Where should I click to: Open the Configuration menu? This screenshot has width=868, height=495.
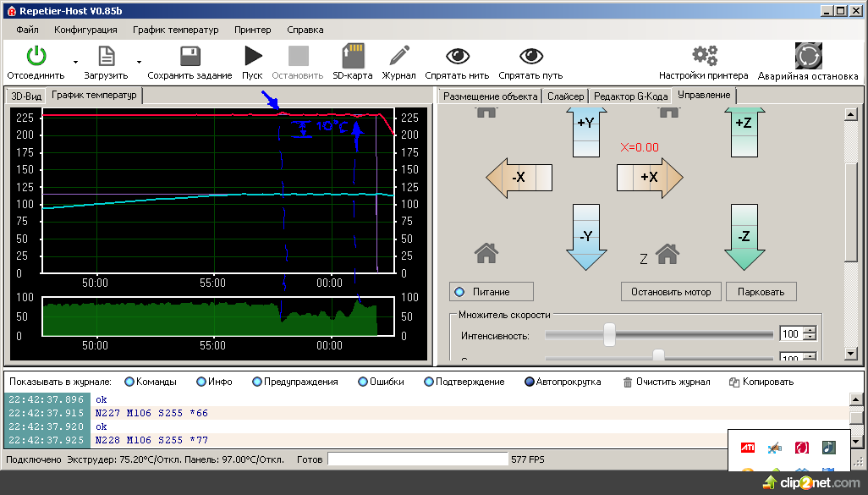(x=85, y=30)
